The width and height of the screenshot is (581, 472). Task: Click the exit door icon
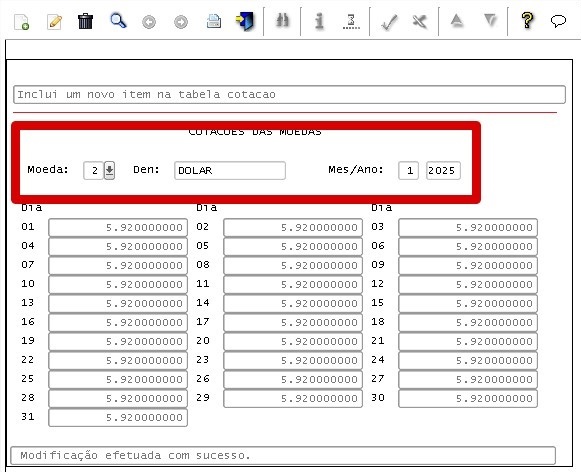[245, 21]
